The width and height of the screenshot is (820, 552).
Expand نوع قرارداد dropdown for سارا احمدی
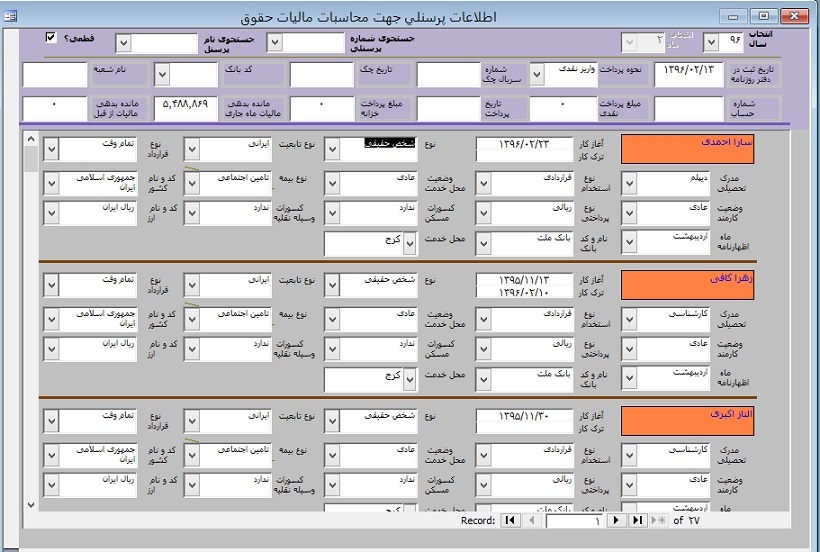pyautogui.click(x=51, y=150)
